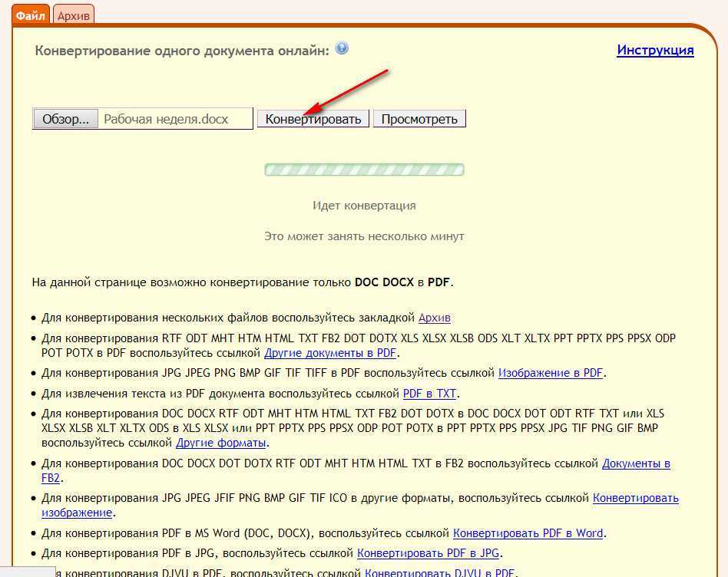The width and height of the screenshot is (728, 577).
Task: Click the Рабочая неделя.docx file name field
Action: click(x=175, y=119)
